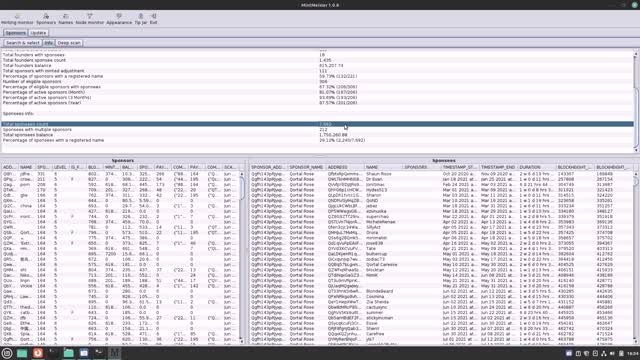Select sponsee row named BlondeBeard

441,291
